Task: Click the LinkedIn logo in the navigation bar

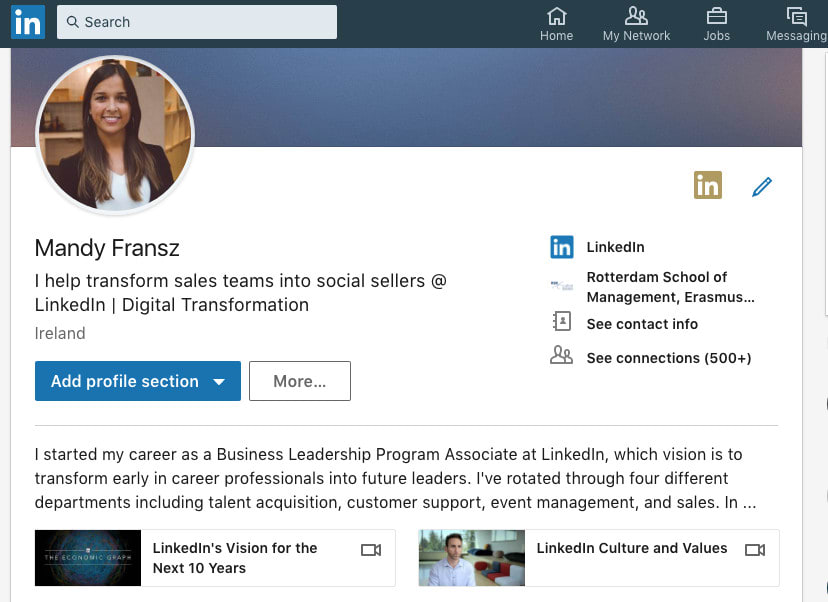Action: click(28, 22)
